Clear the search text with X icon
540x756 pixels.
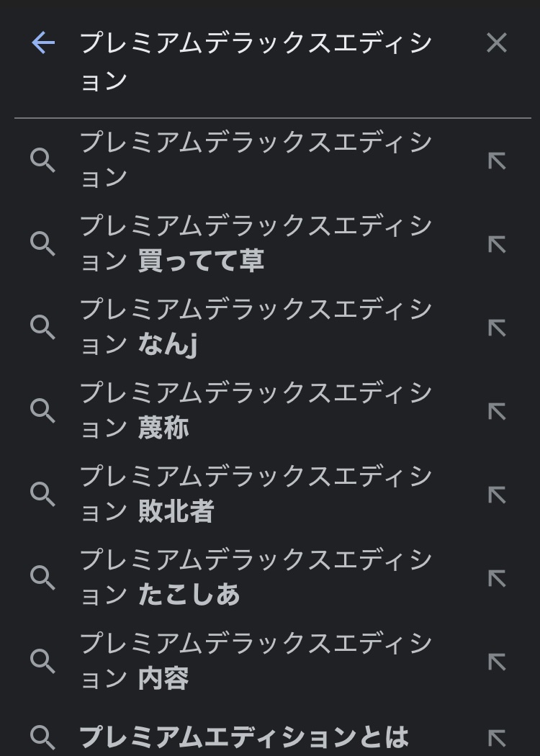point(497,43)
